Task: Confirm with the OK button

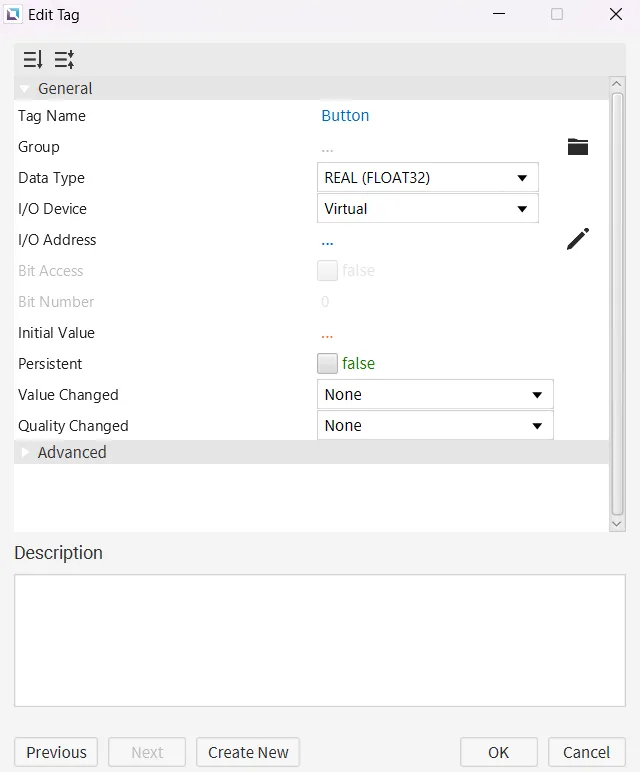Action: [498, 752]
